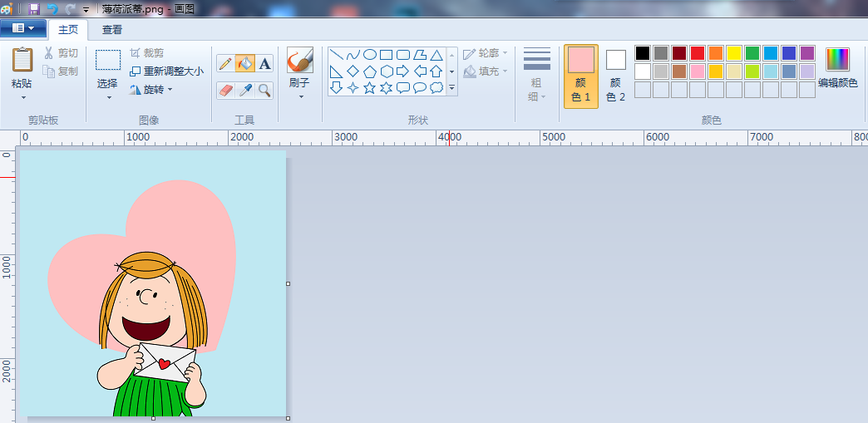This screenshot has height=423, width=868.
Task: Choose the Right triangle shape
Action: [x=336, y=71]
